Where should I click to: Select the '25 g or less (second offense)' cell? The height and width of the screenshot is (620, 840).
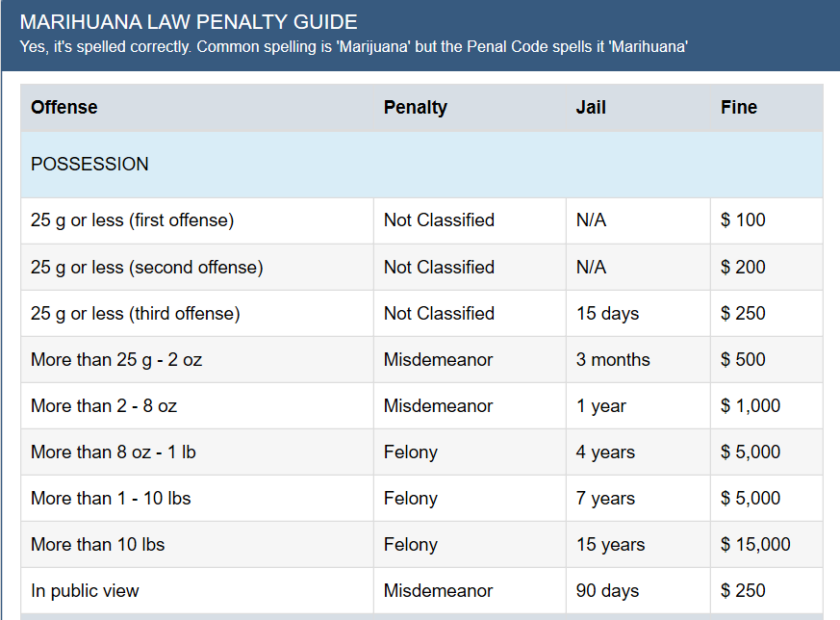[x=147, y=267]
